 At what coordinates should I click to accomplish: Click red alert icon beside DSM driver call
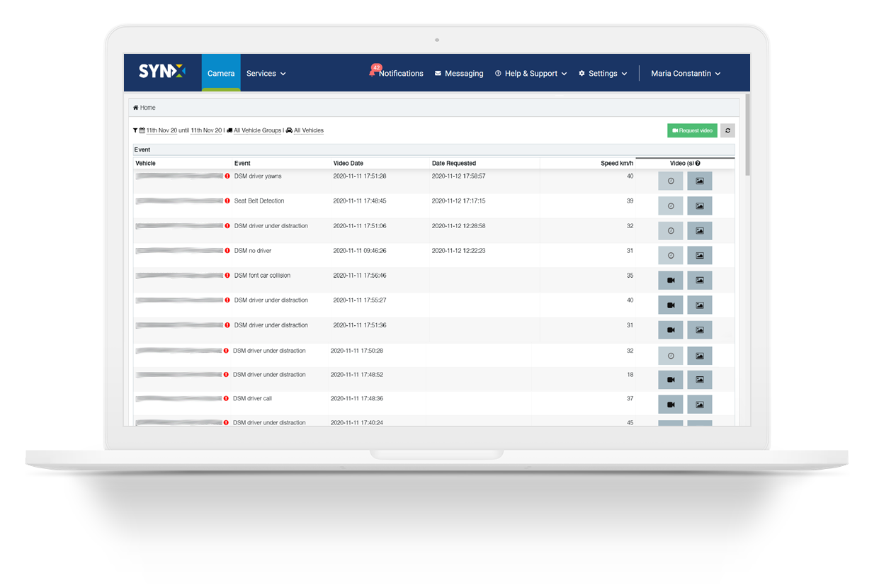click(226, 399)
